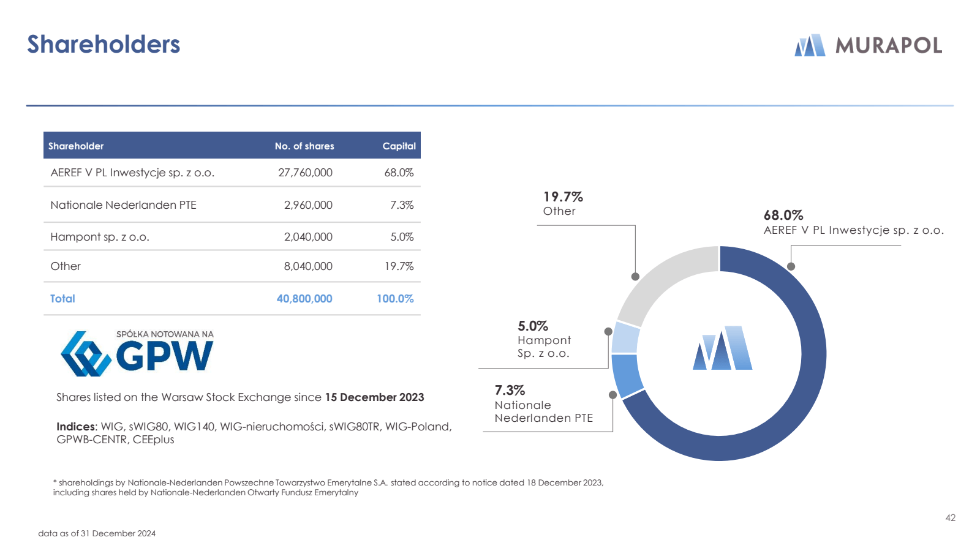The image size is (980, 551).
Task: Click the callout dot on the AEREF segment
Action: (x=791, y=266)
